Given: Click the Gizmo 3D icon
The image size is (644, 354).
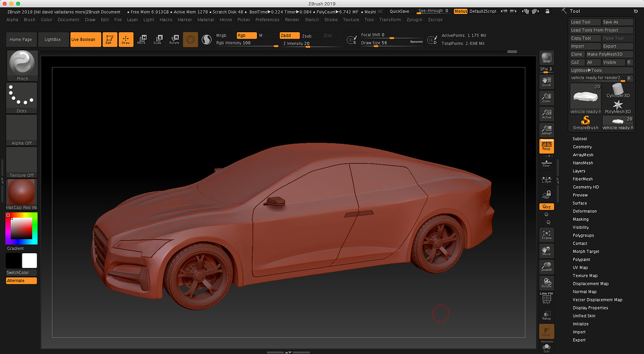Looking at the screenshot, I should 191,40.
